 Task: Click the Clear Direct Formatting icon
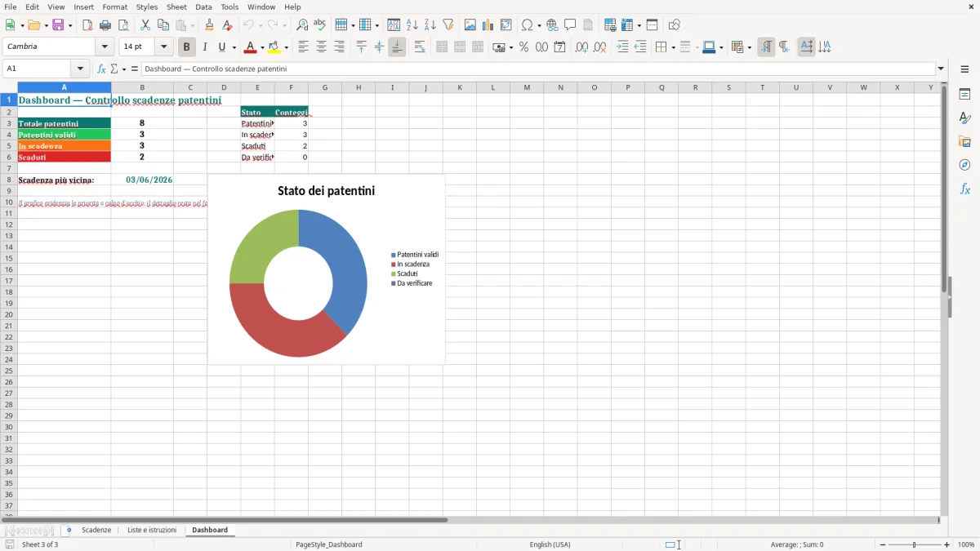tap(228, 25)
